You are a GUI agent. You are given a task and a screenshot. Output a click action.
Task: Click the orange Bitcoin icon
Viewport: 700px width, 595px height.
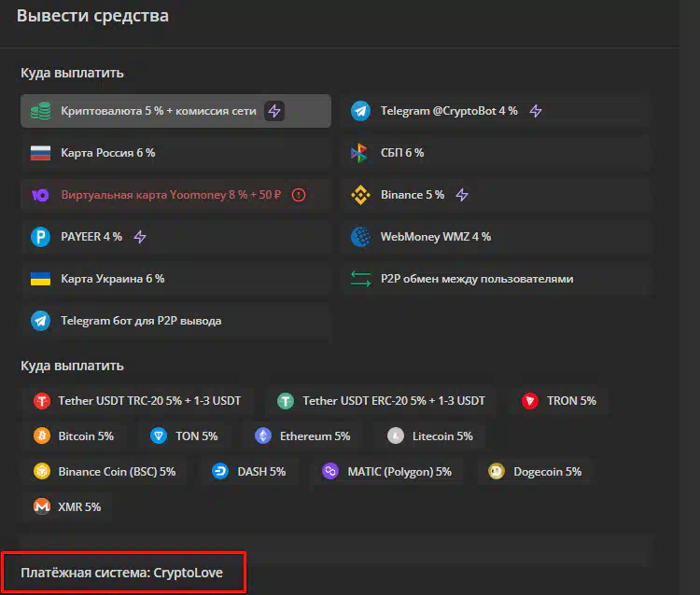(42, 436)
